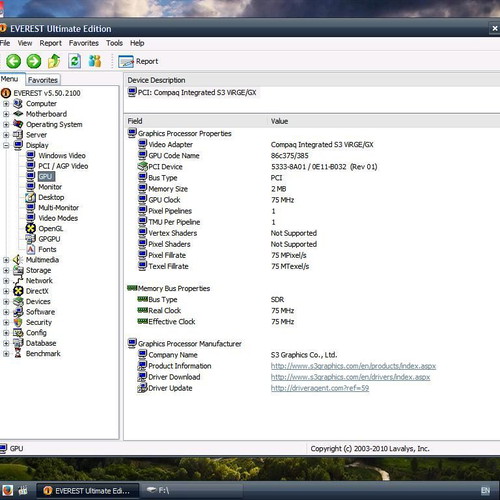
Task: Expand the Computer tree node
Action: [6, 104]
